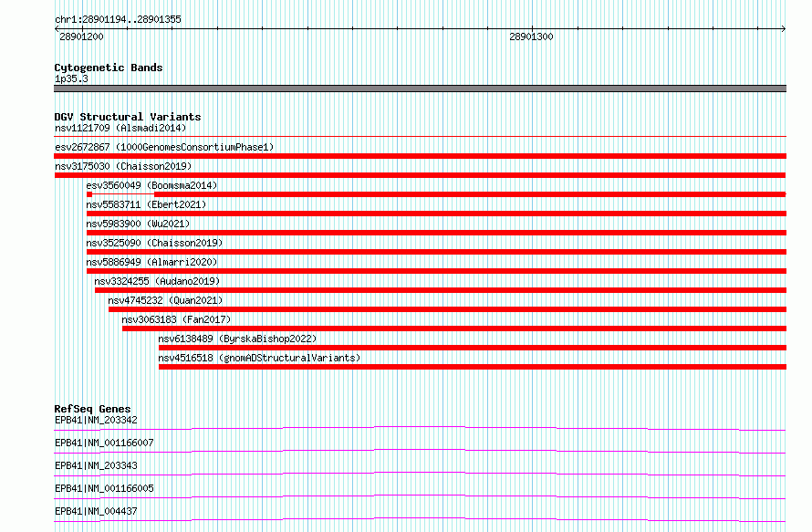Screen dimensions: 812x532
Task: Click the red bar under nsv3175030
Action: tap(420, 175)
